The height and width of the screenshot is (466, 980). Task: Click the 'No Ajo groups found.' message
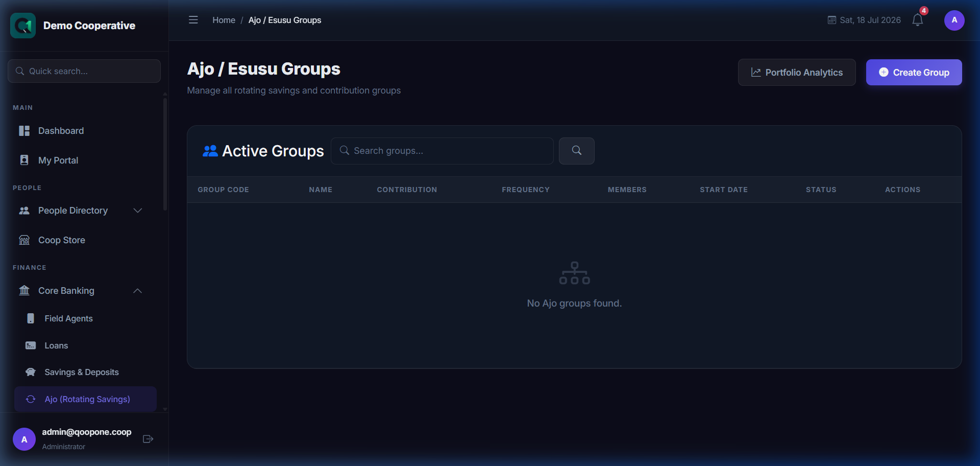tap(574, 304)
